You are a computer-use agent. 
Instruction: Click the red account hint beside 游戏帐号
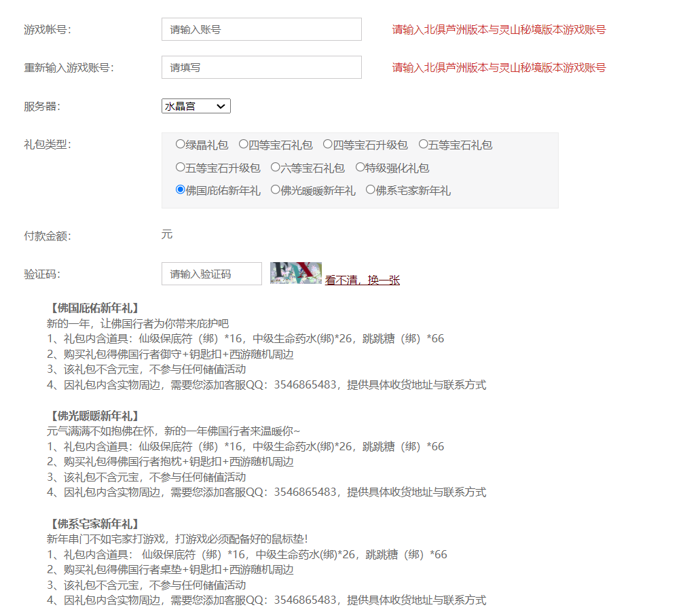(x=499, y=29)
